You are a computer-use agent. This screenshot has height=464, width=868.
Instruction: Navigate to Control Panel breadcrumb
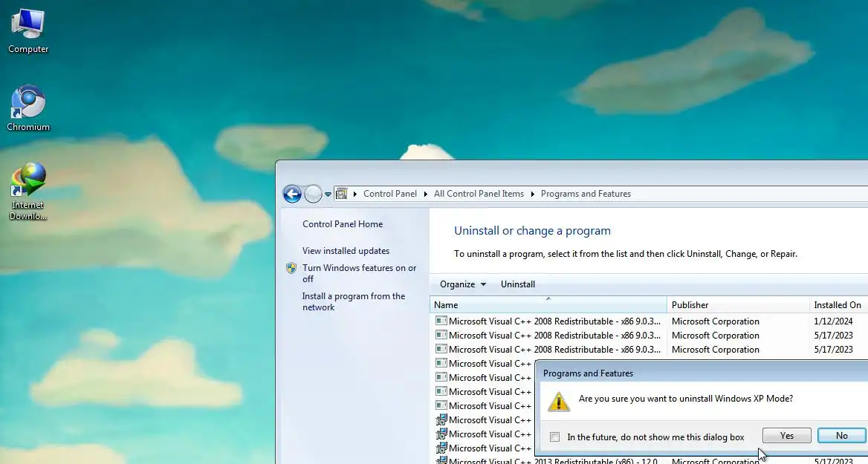click(x=389, y=194)
